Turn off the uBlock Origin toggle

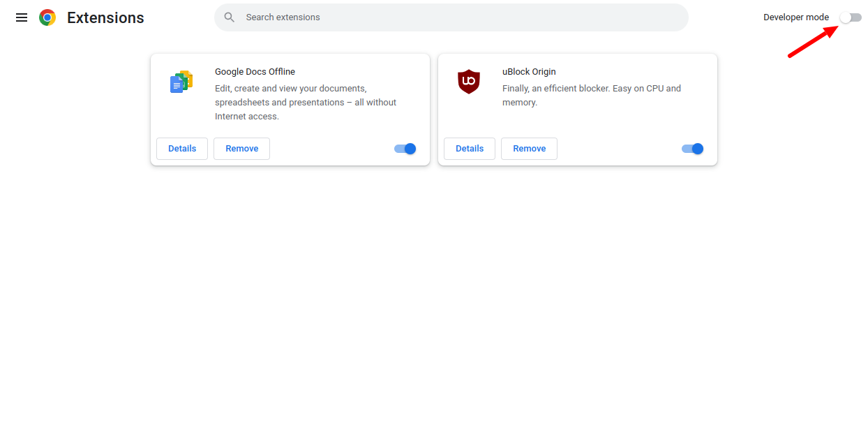point(693,149)
